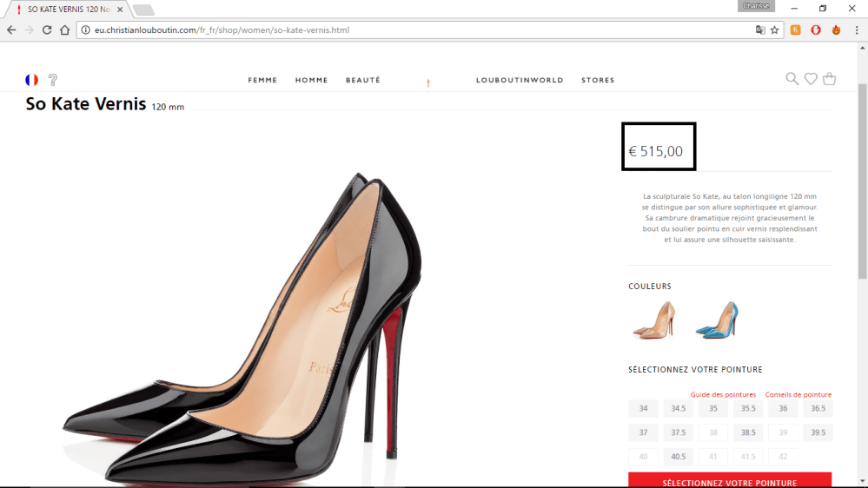Open the wishlist heart icon
Image resolution: width=868 pixels, height=488 pixels.
click(x=811, y=79)
